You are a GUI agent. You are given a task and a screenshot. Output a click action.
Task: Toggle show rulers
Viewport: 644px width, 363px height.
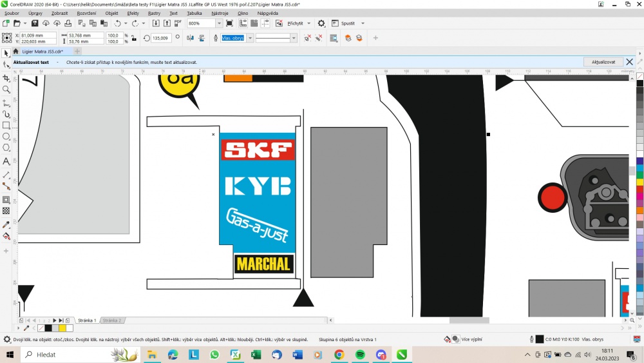(x=243, y=23)
